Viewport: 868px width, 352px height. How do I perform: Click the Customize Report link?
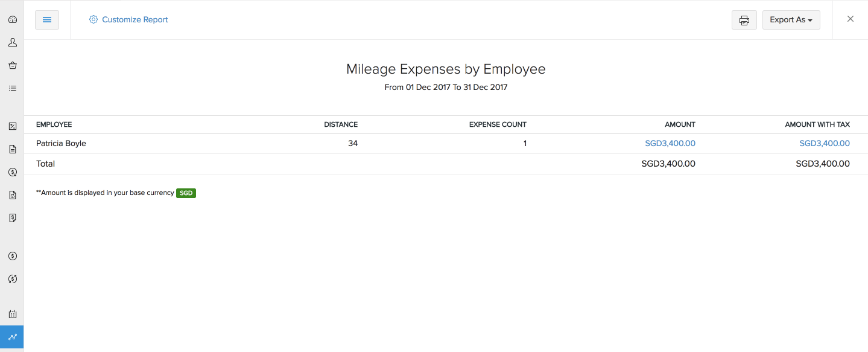(x=134, y=19)
